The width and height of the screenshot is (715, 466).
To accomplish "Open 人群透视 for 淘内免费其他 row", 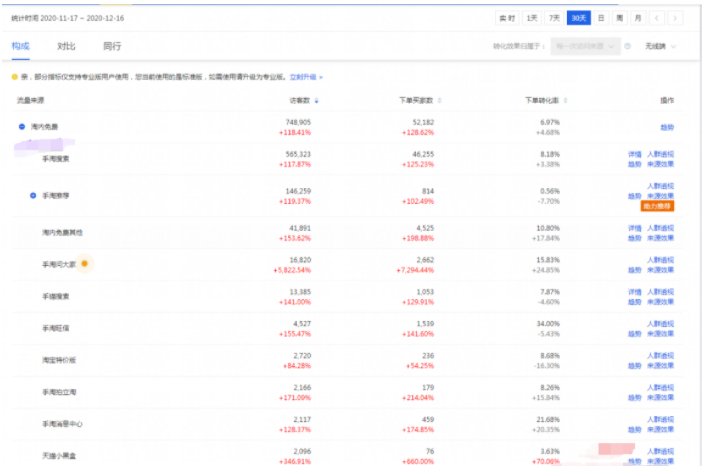I will [x=660, y=228].
